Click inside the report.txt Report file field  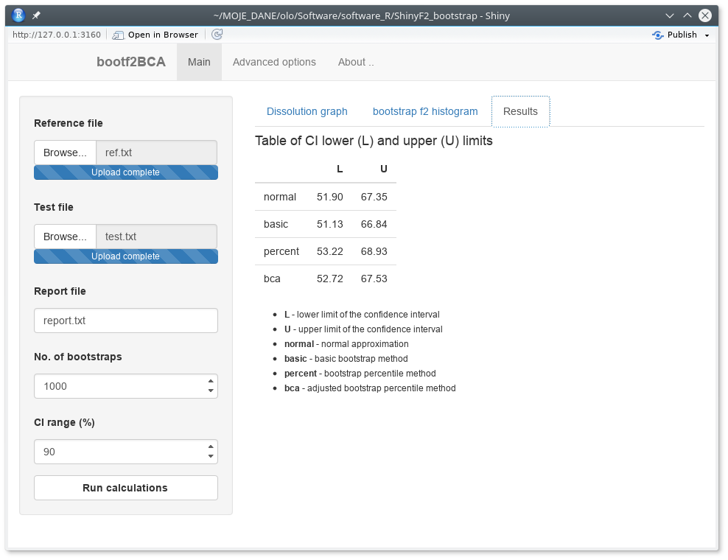coord(125,321)
